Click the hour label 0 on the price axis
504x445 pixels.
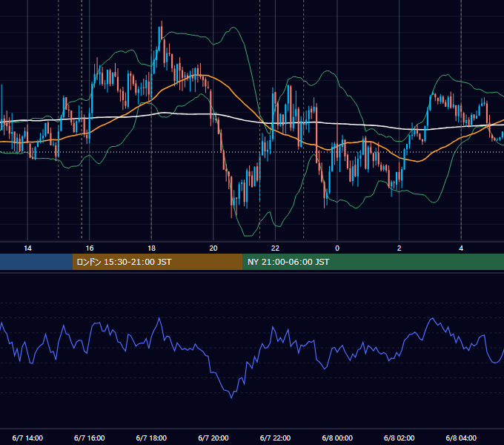337,248
